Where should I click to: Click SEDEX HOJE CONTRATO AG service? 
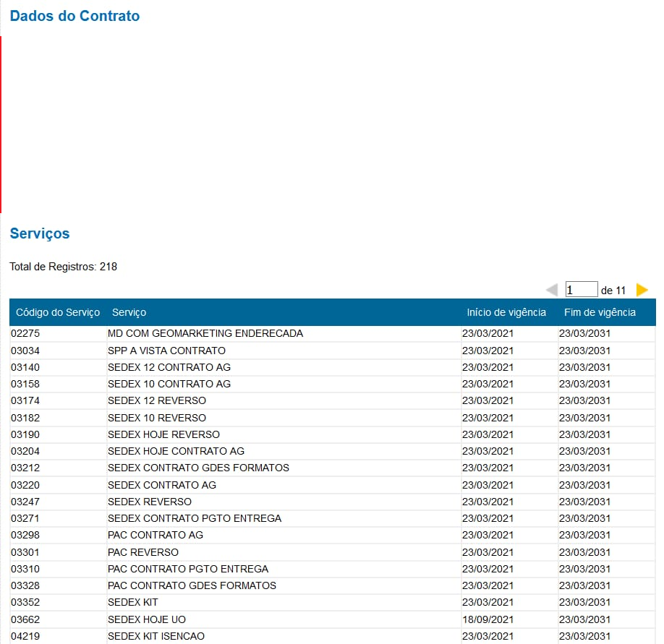click(176, 451)
